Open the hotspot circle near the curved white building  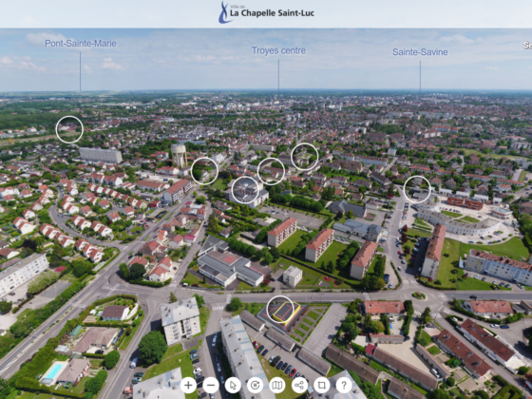pos(417,189)
